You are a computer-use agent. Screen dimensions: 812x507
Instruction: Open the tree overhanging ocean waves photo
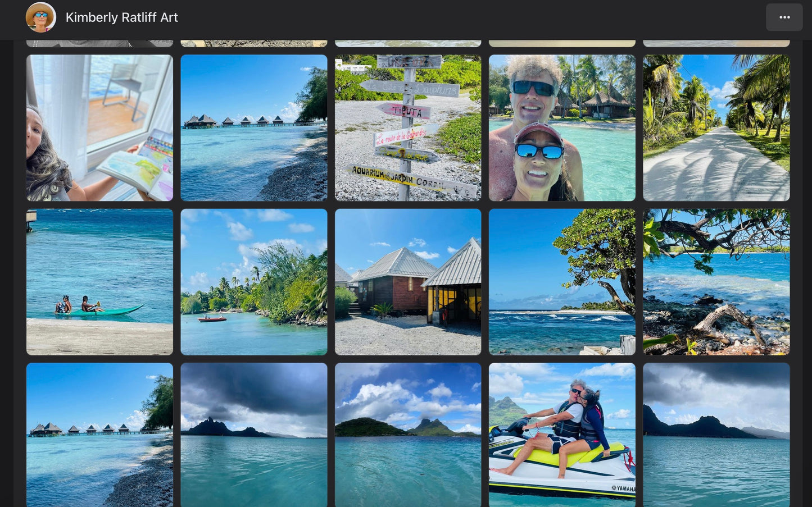(562, 282)
